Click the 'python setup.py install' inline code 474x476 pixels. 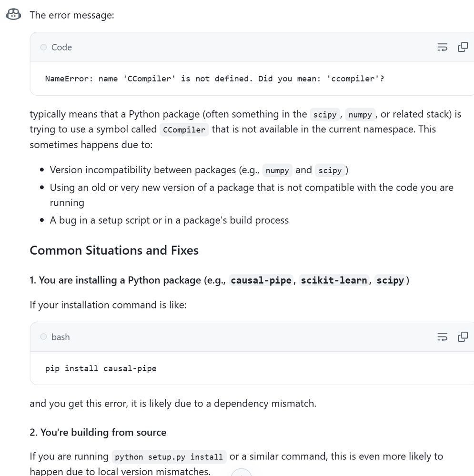169,457
